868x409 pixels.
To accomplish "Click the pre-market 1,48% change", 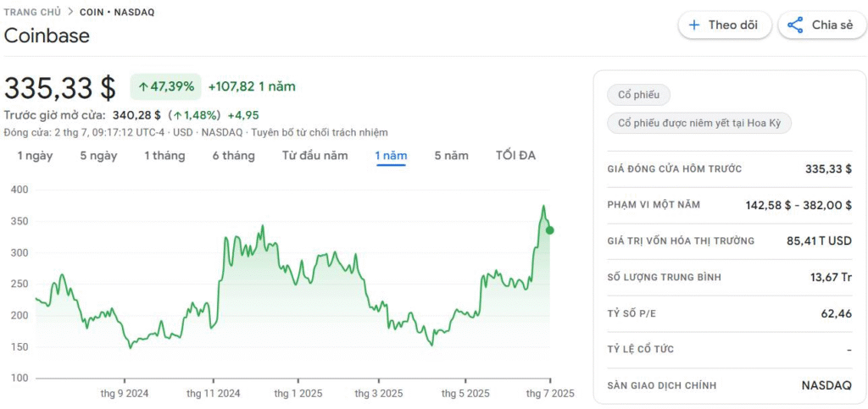I will 194,115.
